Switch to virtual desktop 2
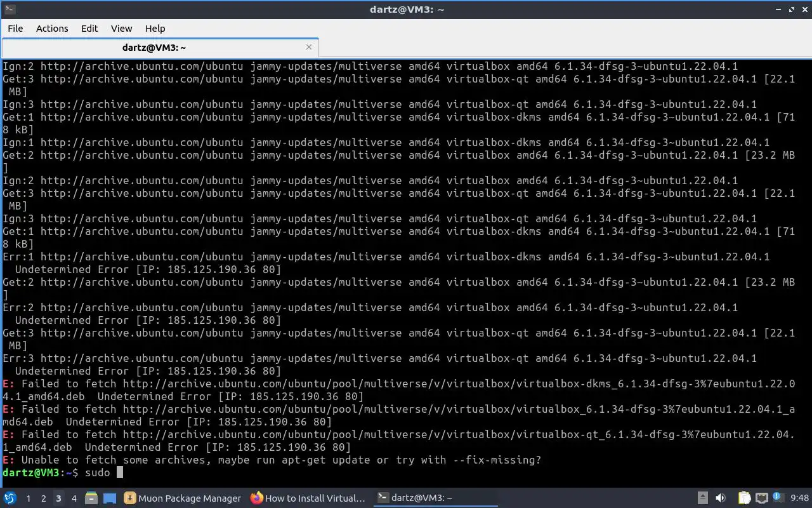This screenshot has height=508, width=812. point(43,498)
